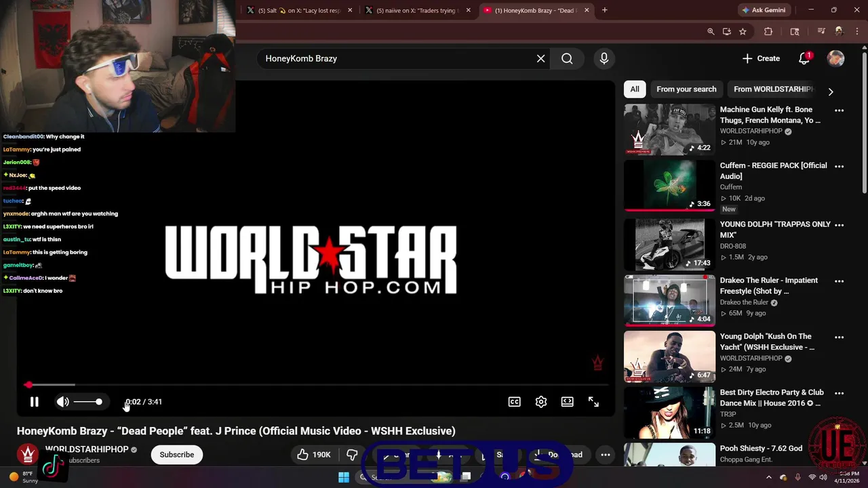Click the HoneyKomb Brazy search box

click(397, 58)
